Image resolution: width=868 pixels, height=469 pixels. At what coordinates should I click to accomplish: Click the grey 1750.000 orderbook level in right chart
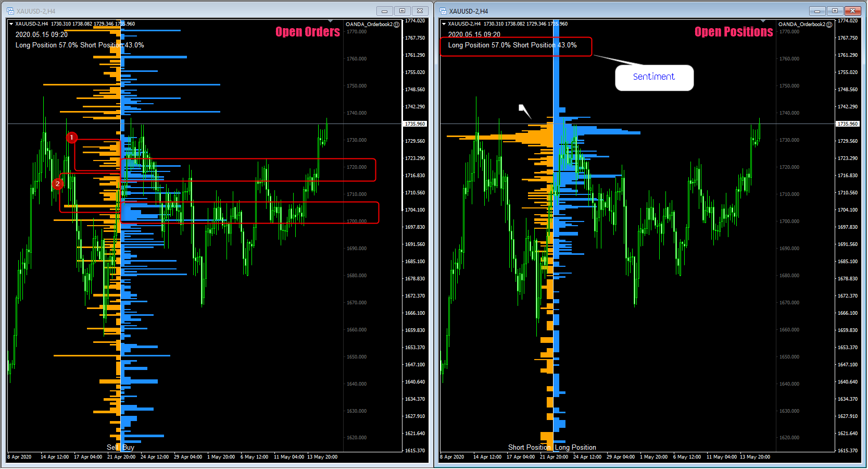[789, 86]
